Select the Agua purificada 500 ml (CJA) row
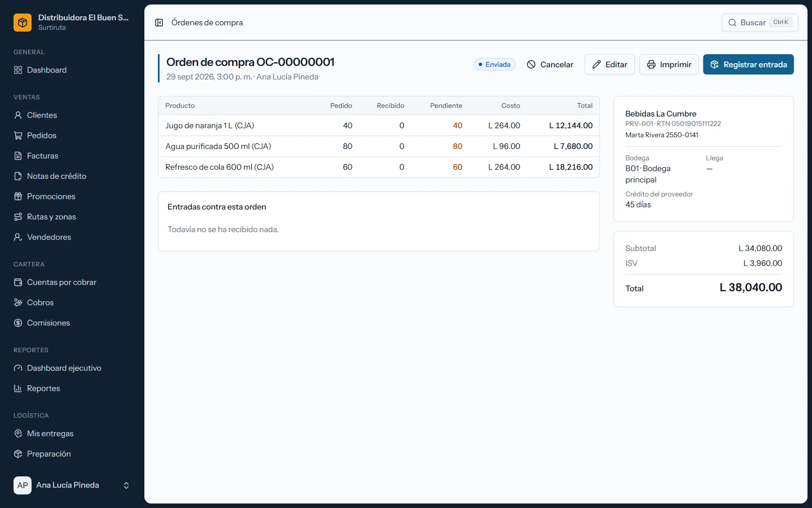The height and width of the screenshot is (508, 812). tap(379, 146)
